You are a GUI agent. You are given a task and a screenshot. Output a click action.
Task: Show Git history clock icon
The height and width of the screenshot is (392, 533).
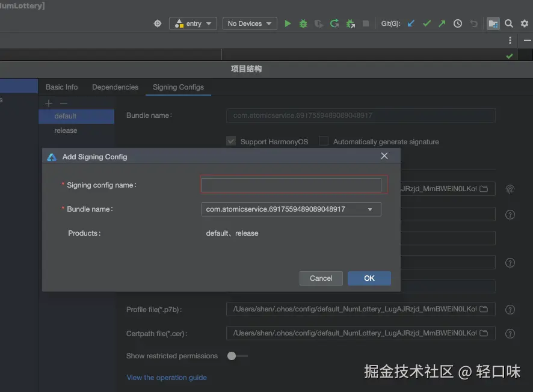[458, 23]
